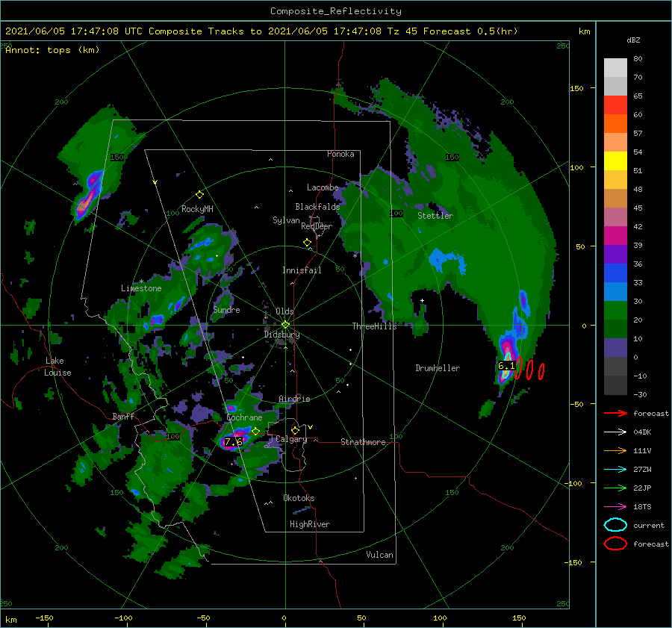Click the 6.1 storm top annotation east of Drumheller
This screenshot has width=672, height=628.
pyautogui.click(x=506, y=366)
